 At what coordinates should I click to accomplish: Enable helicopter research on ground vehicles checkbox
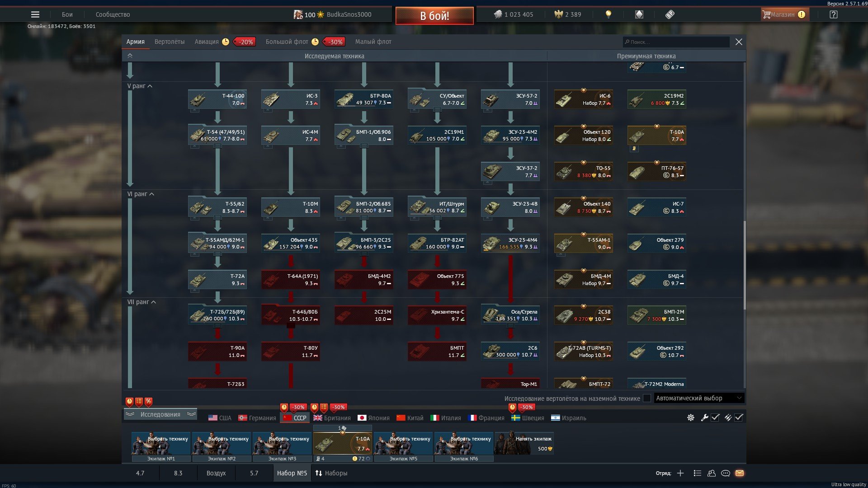tap(647, 398)
